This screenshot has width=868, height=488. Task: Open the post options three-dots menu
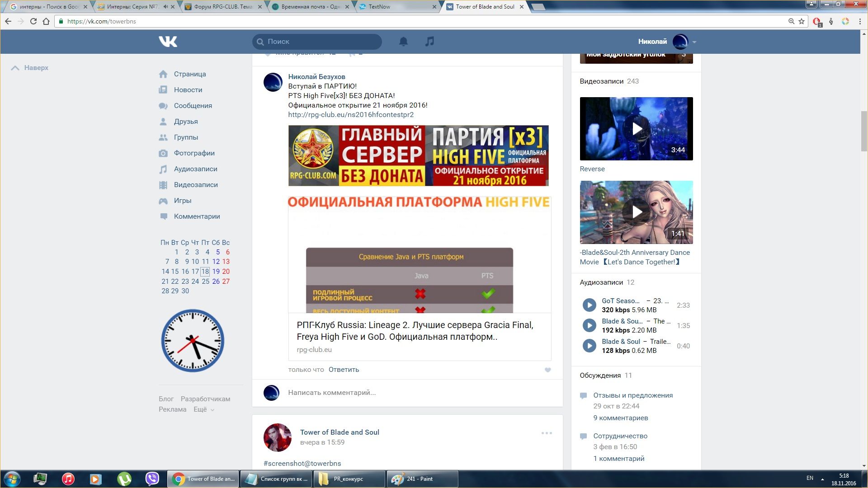pyautogui.click(x=547, y=433)
